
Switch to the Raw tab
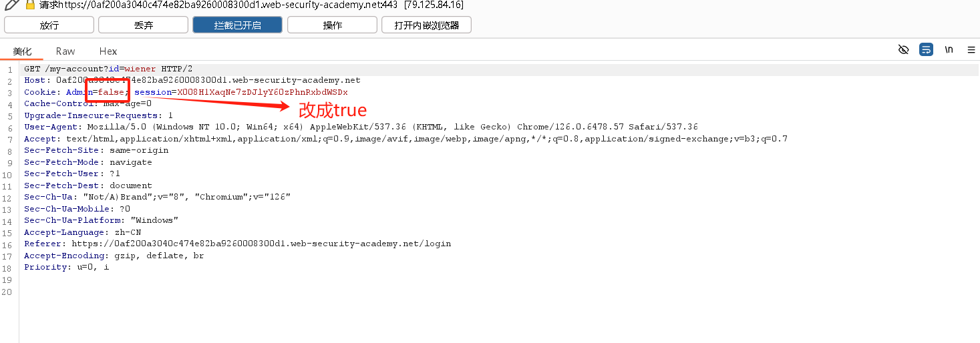(x=65, y=51)
